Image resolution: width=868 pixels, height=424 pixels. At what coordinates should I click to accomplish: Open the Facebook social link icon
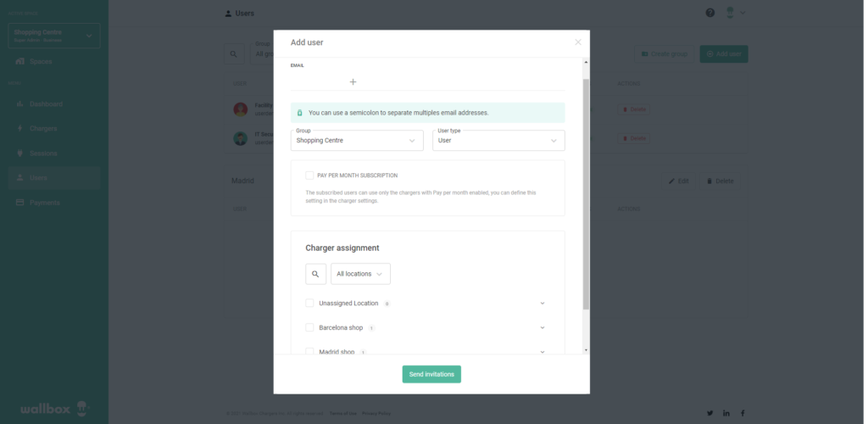(x=743, y=413)
